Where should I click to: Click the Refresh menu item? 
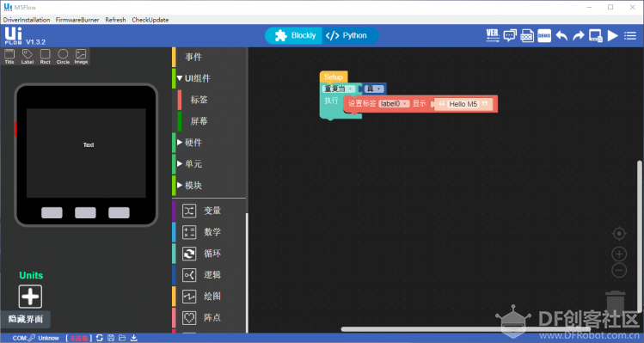115,20
